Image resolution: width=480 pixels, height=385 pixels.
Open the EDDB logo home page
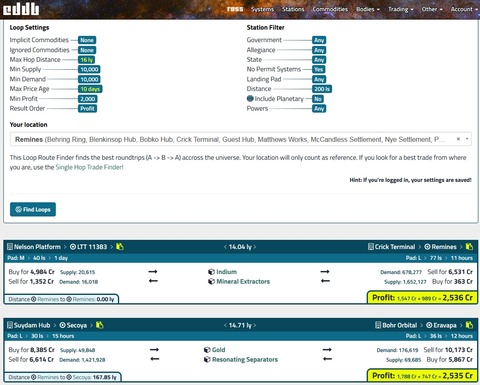point(21,9)
